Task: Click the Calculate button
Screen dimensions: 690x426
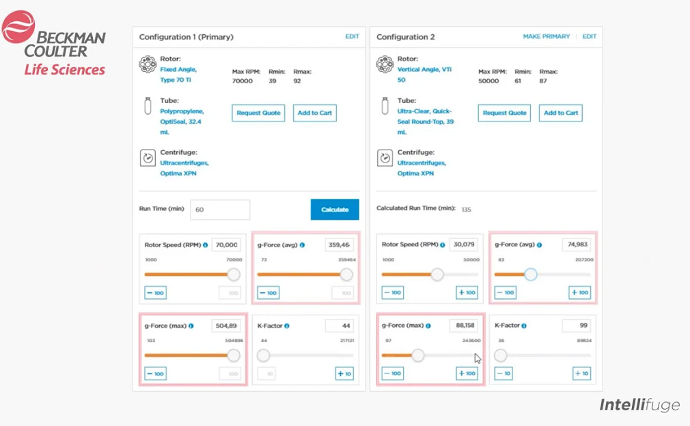Action: (x=335, y=209)
